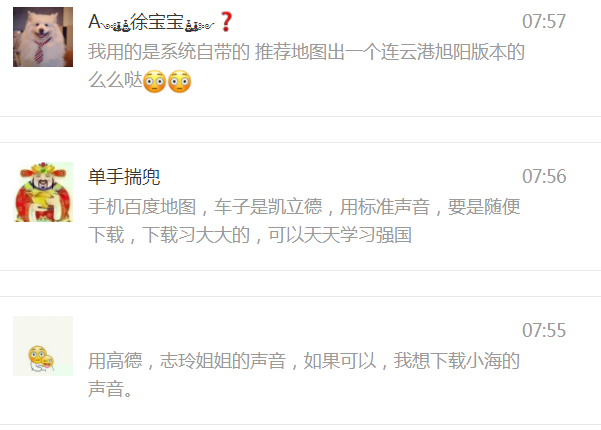Viewport: 601px width, 430px height.
Task: Open the emoji face avatar
Action: (43, 346)
